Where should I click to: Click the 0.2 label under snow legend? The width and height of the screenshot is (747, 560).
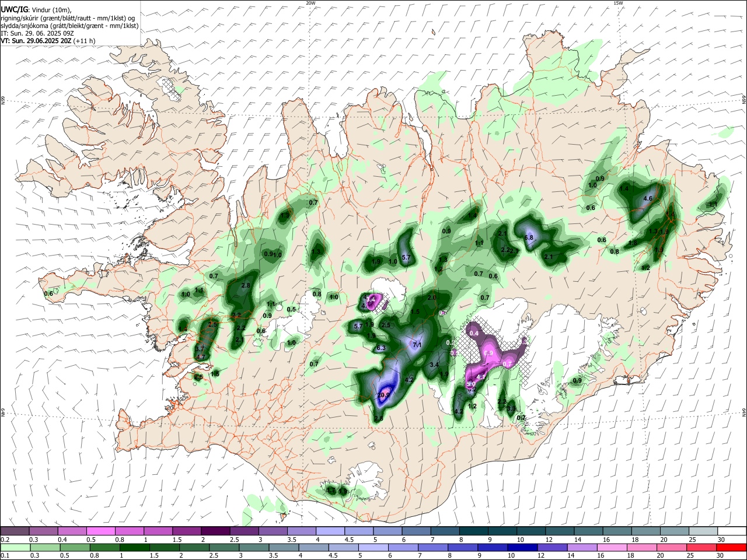coord(5,539)
